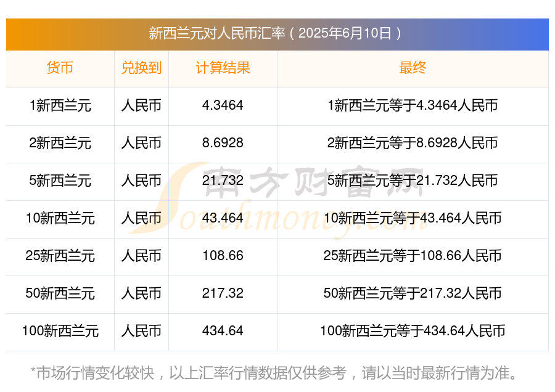Click '人民币' in the 10新西兰元 row

pyautogui.click(x=141, y=218)
